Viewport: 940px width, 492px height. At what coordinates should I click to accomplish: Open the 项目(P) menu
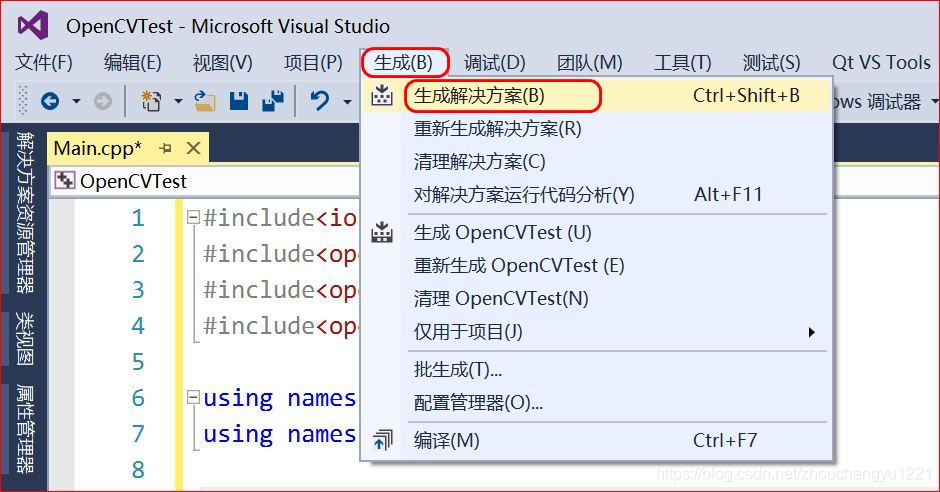tap(313, 62)
